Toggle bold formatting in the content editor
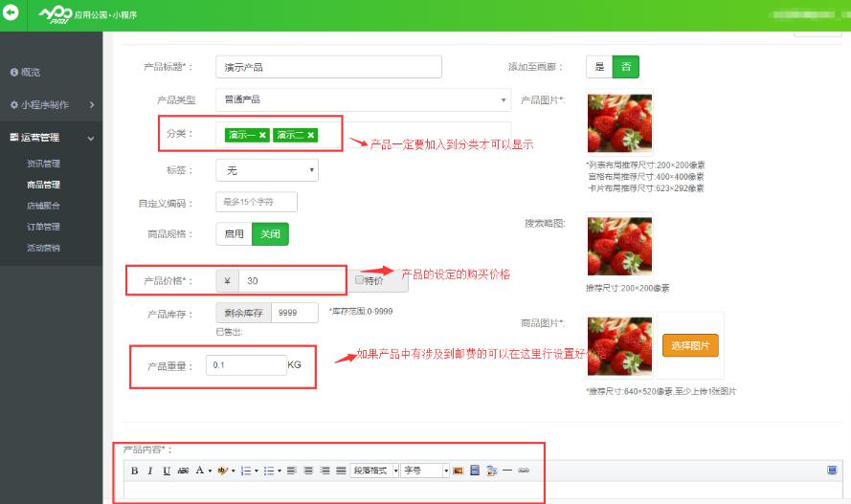The image size is (851, 504). click(x=135, y=471)
